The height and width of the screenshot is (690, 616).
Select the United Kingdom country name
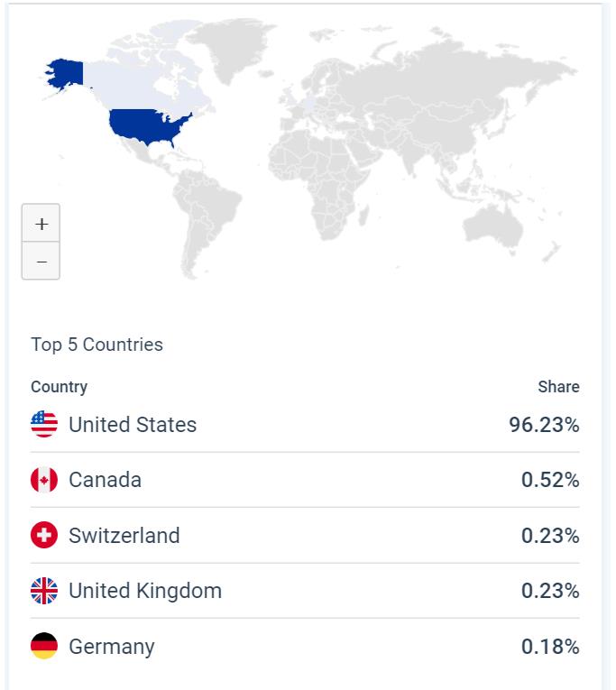145,592
